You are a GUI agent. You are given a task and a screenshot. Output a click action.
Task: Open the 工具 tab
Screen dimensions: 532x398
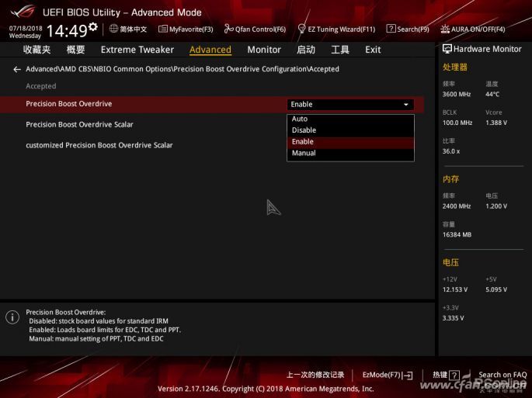pos(340,50)
